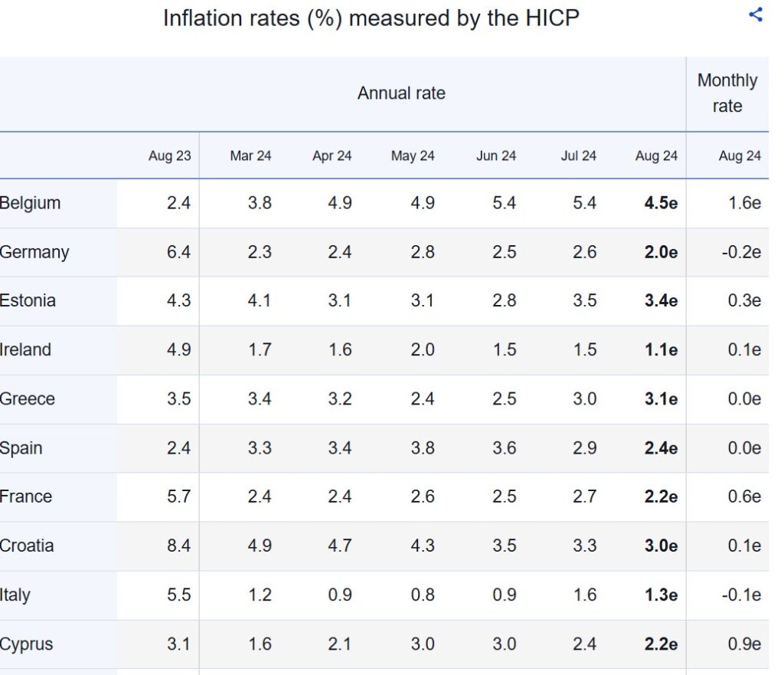
Task: Click the Jul 24 column header
Action: click(x=579, y=156)
